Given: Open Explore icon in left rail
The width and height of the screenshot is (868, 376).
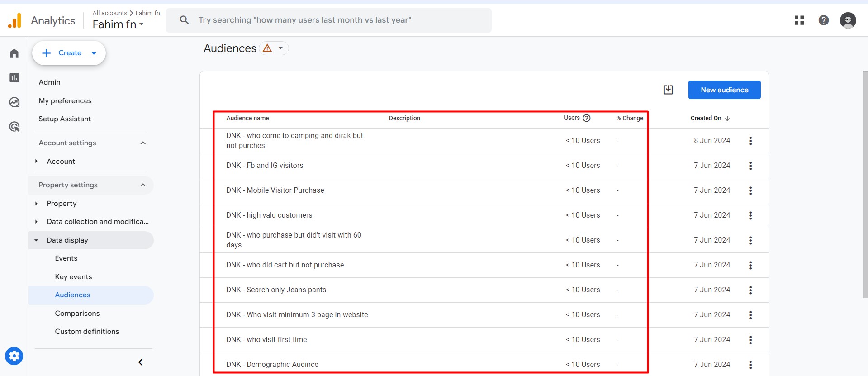Looking at the screenshot, I should (x=14, y=102).
